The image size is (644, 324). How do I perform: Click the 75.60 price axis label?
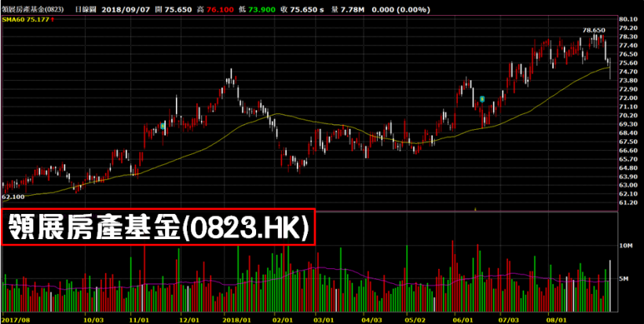coord(628,63)
